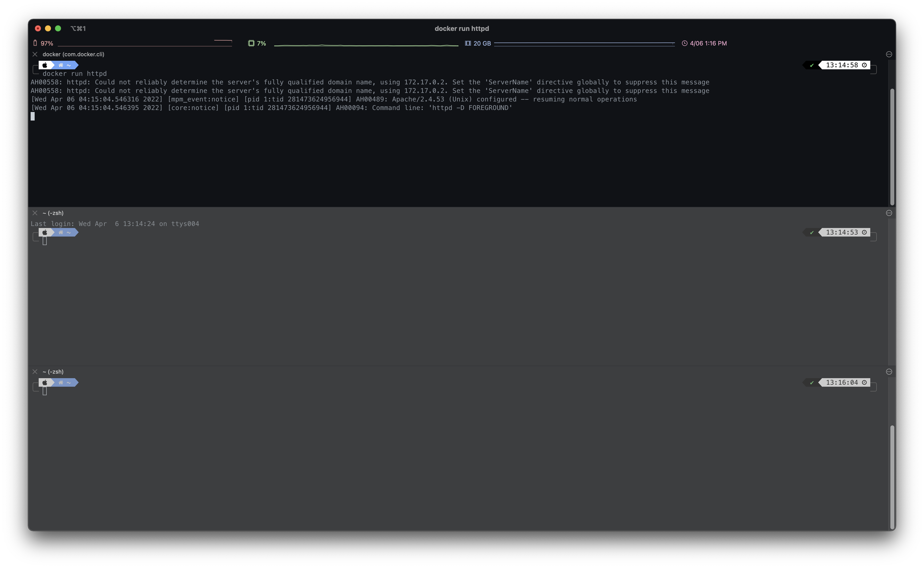Click the Apple logo in the docker pane prompt
The image size is (924, 568).
tap(45, 65)
